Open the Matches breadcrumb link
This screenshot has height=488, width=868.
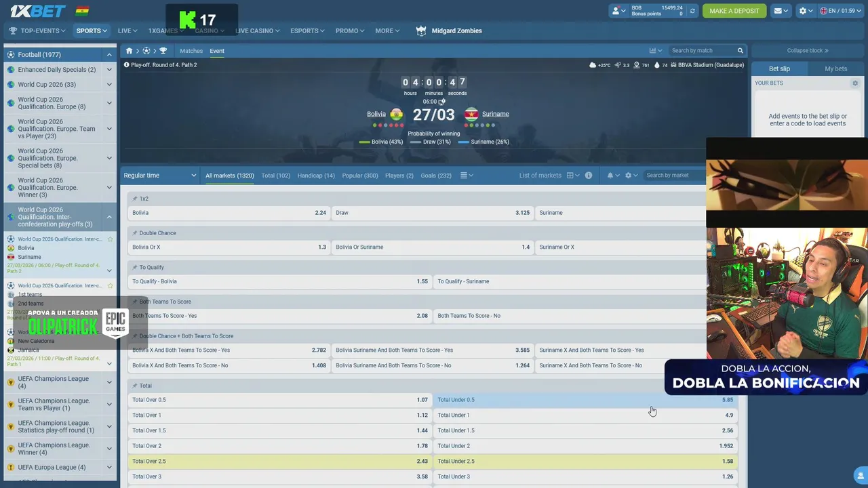click(x=191, y=51)
